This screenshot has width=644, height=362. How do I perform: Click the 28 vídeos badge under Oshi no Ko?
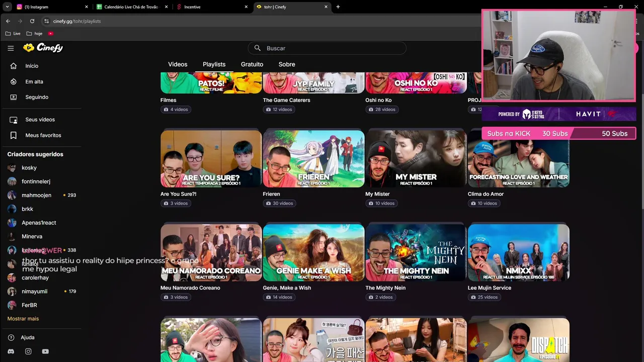[x=382, y=110]
